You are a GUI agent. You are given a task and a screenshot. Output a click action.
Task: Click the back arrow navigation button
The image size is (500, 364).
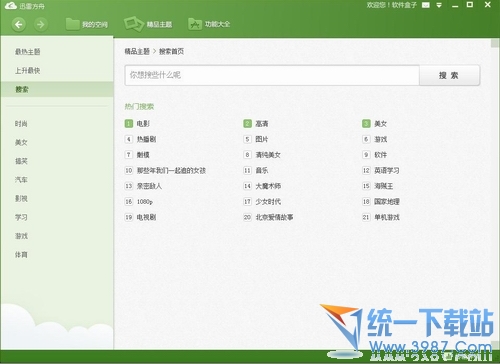19,24
